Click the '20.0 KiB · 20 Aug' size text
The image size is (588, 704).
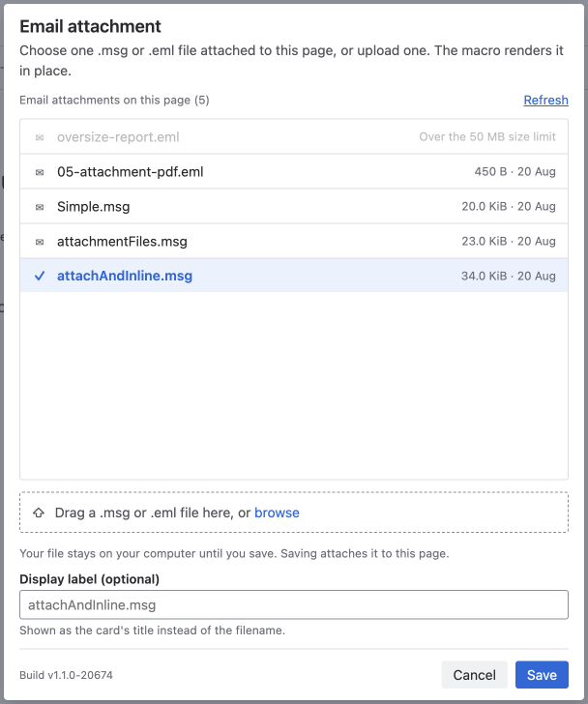coord(509,207)
